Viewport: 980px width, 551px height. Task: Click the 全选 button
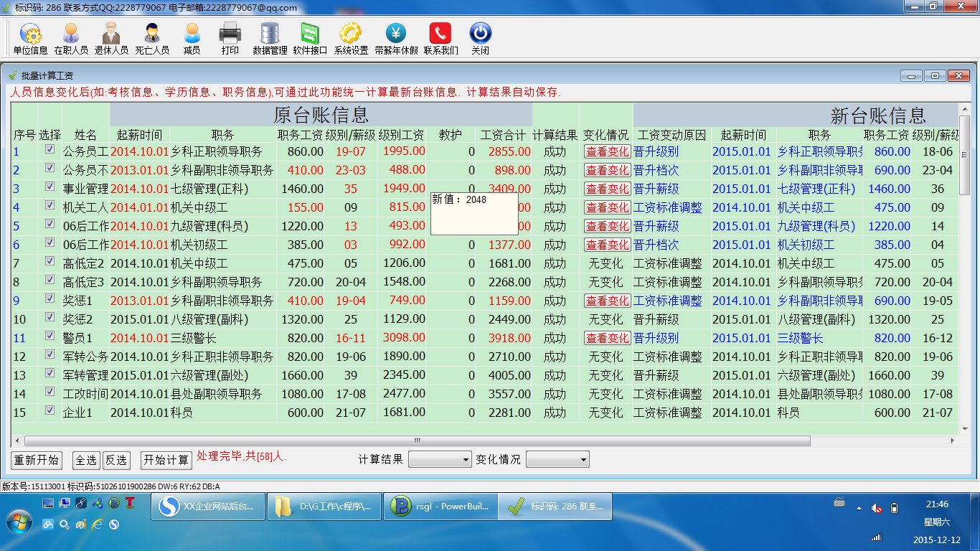[x=86, y=460]
